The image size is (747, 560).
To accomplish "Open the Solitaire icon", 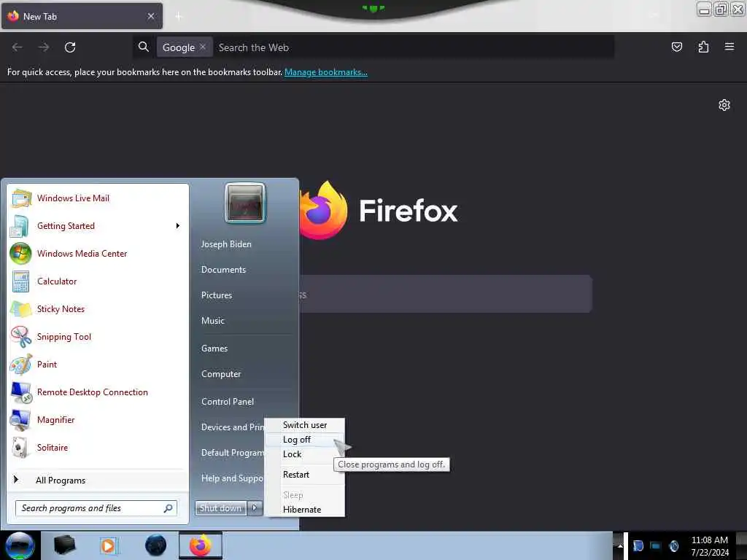I will click(20, 448).
